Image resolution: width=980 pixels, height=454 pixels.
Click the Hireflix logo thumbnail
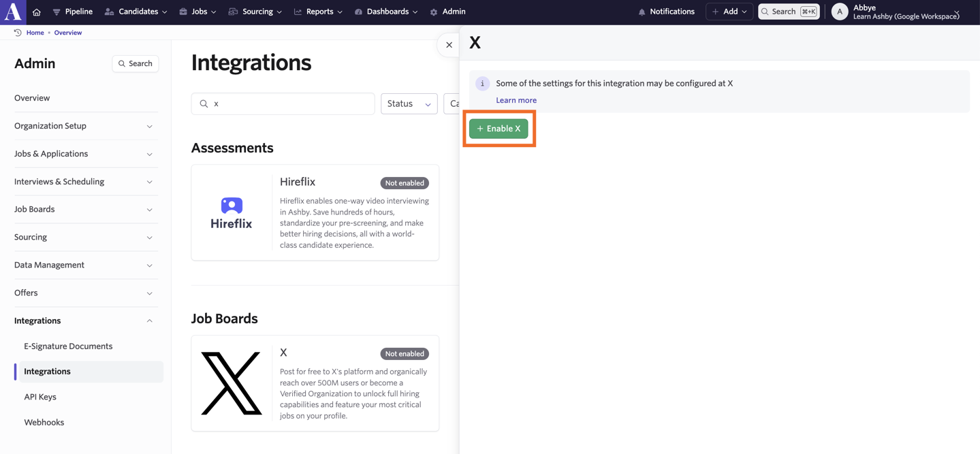click(232, 212)
